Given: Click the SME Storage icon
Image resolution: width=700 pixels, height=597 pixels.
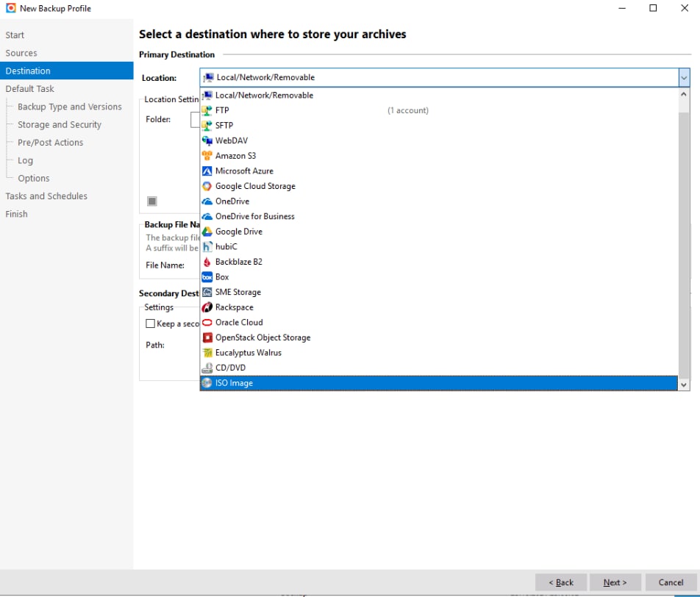Looking at the screenshot, I should (x=207, y=292).
